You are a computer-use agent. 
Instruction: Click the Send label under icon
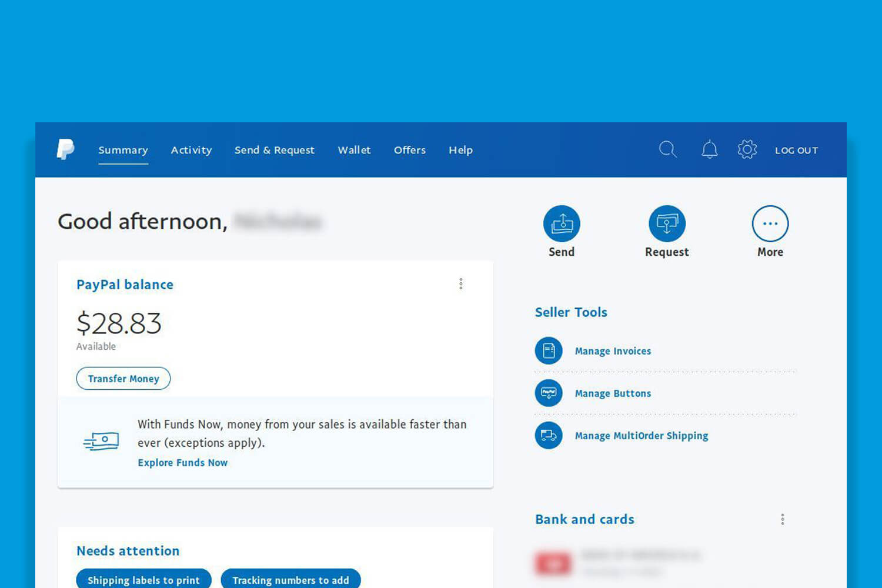[562, 252]
